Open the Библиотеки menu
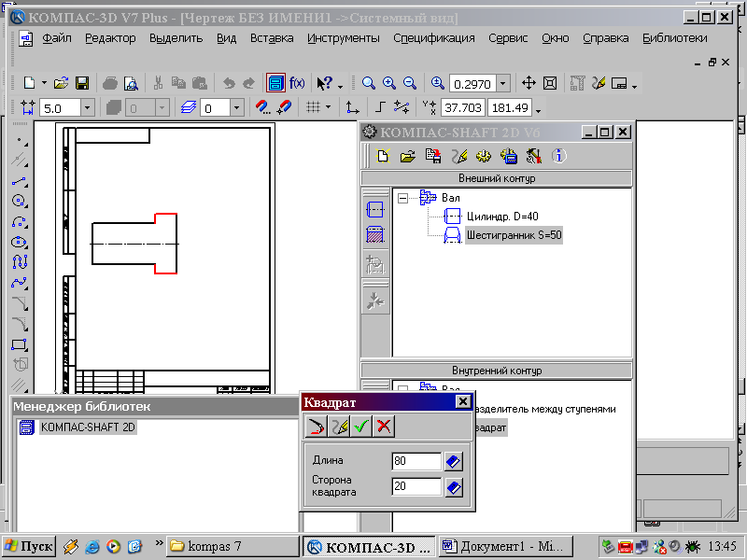This screenshot has width=747, height=560. click(674, 38)
